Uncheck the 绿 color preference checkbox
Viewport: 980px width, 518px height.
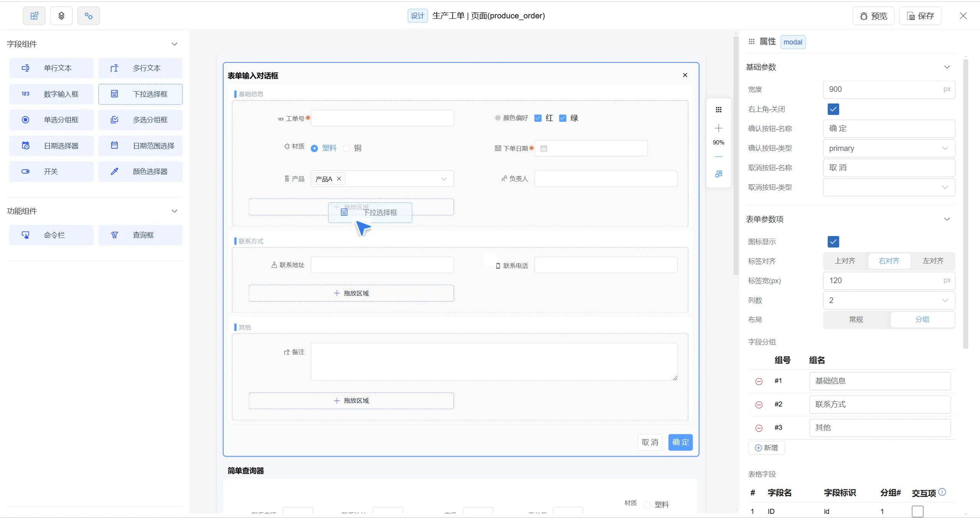pyautogui.click(x=563, y=118)
